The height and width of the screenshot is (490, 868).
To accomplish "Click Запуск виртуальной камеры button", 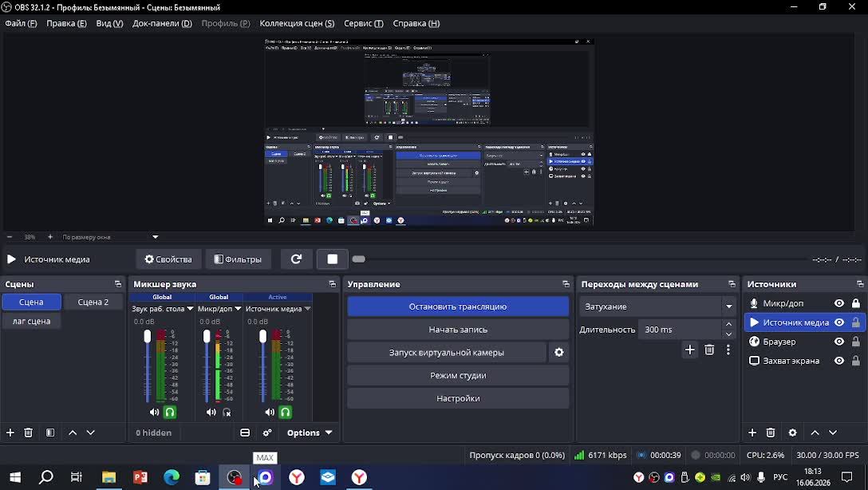I will click(x=446, y=352).
